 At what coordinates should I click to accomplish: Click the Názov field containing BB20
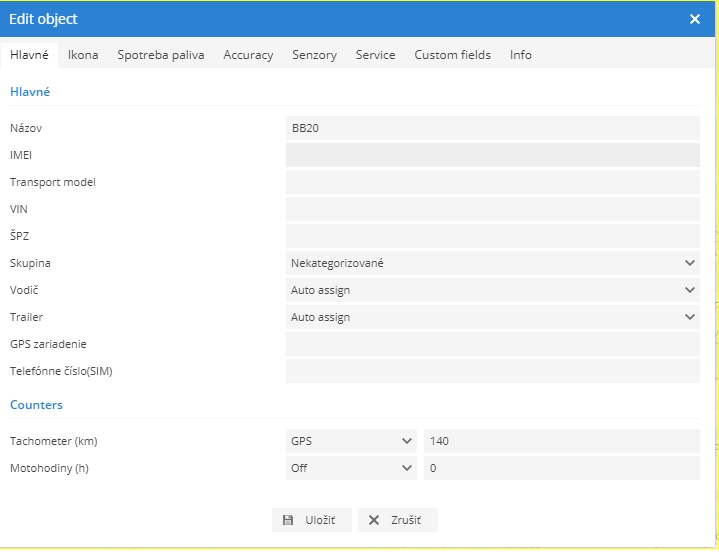coord(492,128)
